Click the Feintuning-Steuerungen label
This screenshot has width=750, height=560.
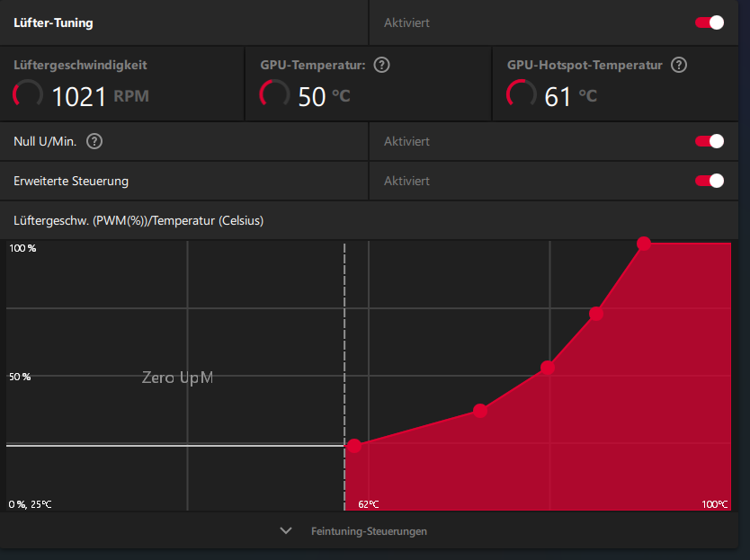369,531
